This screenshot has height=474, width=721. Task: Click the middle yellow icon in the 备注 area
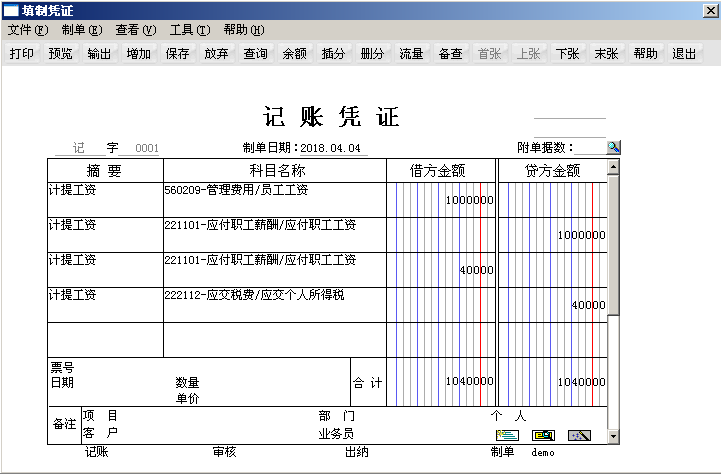click(x=543, y=435)
